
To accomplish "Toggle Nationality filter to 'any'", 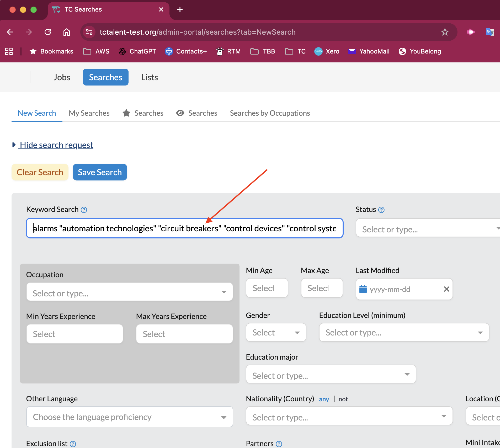I will tap(324, 399).
